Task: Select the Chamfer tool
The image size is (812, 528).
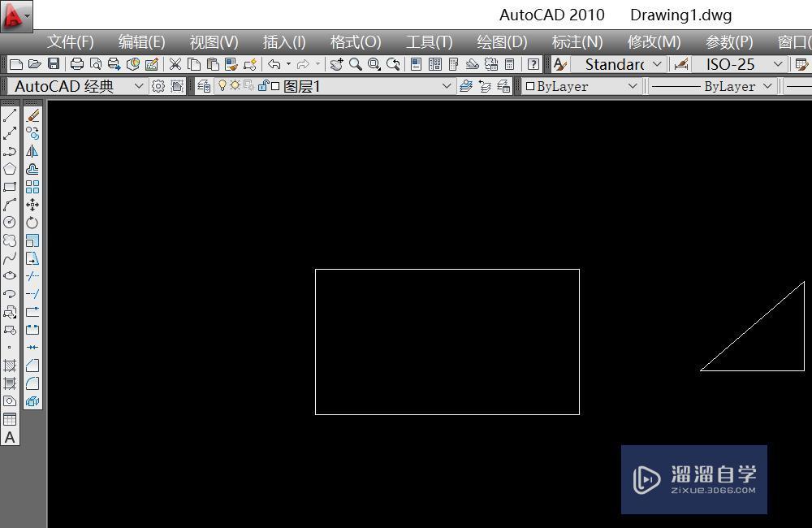Action: click(32, 366)
